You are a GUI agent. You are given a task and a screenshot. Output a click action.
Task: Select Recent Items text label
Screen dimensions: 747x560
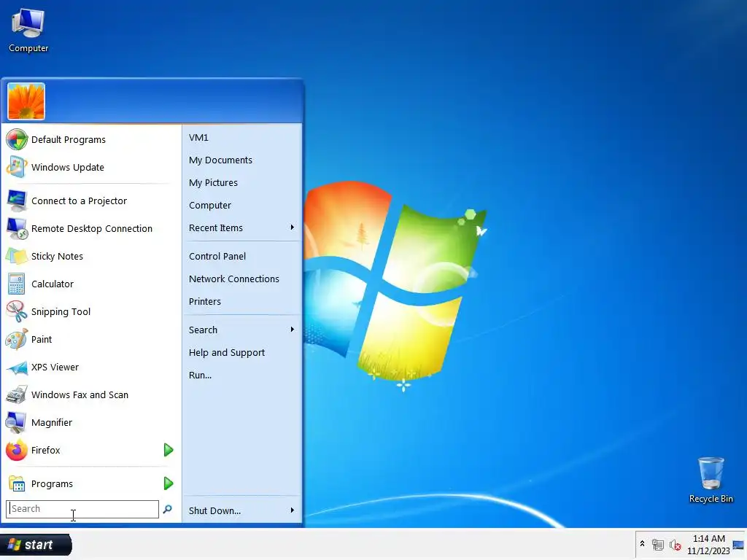[x=216, y=228]
